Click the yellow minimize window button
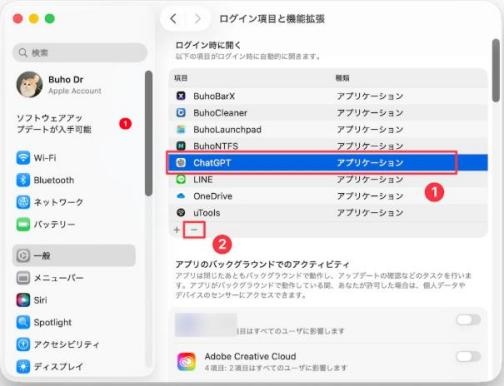This screenshot has height=386, width=504. click(x=34, y=19)
